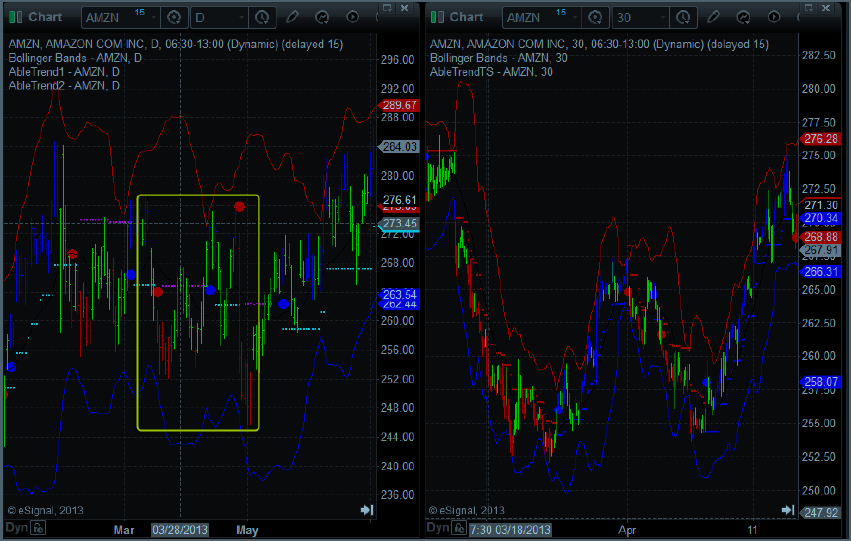
Task: Open window options icon of 30-minute chart
Action: [x=809, y=8]
